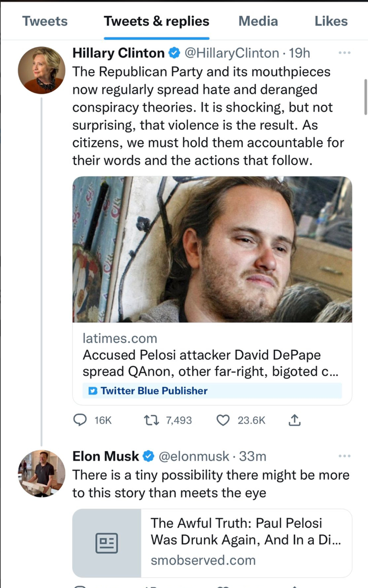This screenshot has height=588, width=368.
Task: Switch to the Tweets tab
Action: (45, 21)
